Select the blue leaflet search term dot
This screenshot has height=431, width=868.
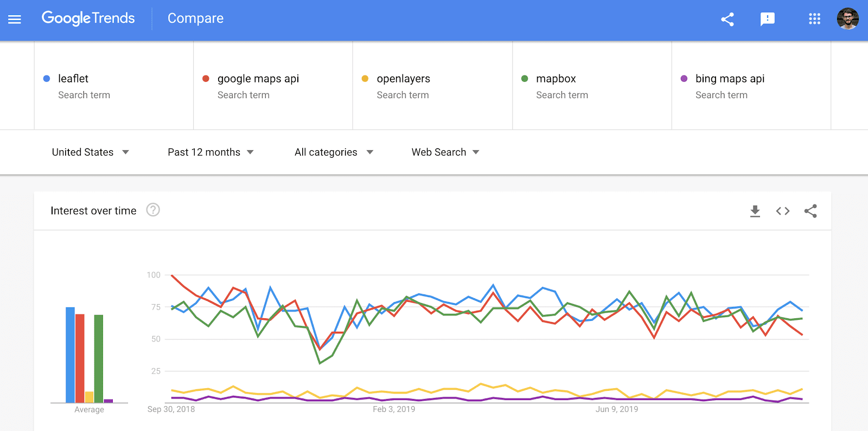46,78
